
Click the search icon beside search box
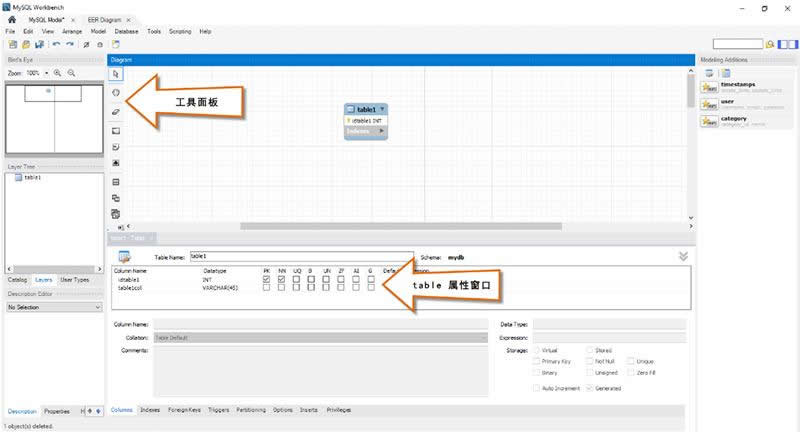[769, 44]
